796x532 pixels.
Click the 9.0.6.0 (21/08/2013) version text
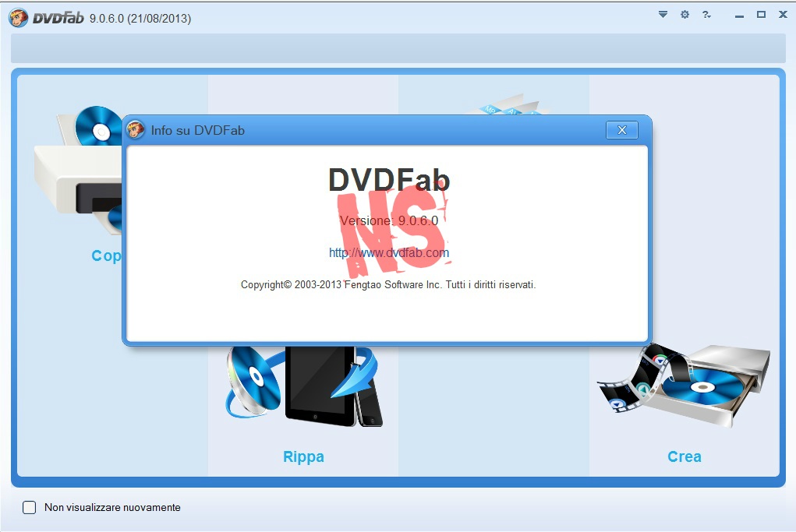pos(140,19)
